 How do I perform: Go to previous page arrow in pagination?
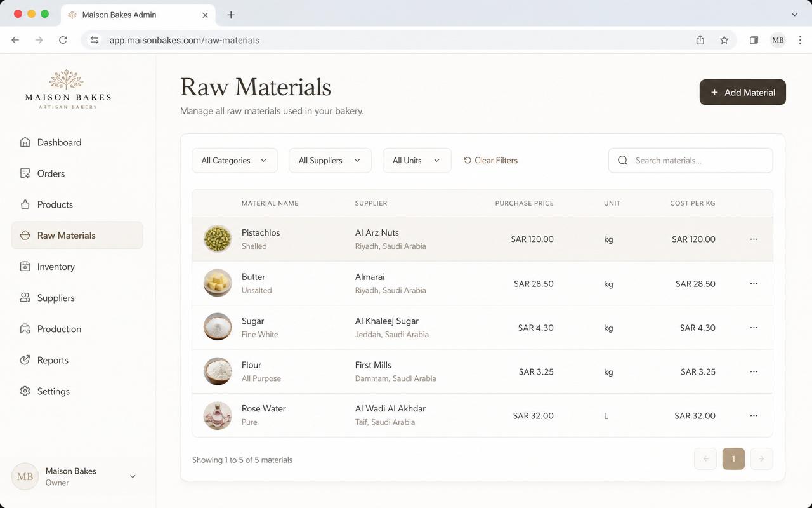[705, 458]
